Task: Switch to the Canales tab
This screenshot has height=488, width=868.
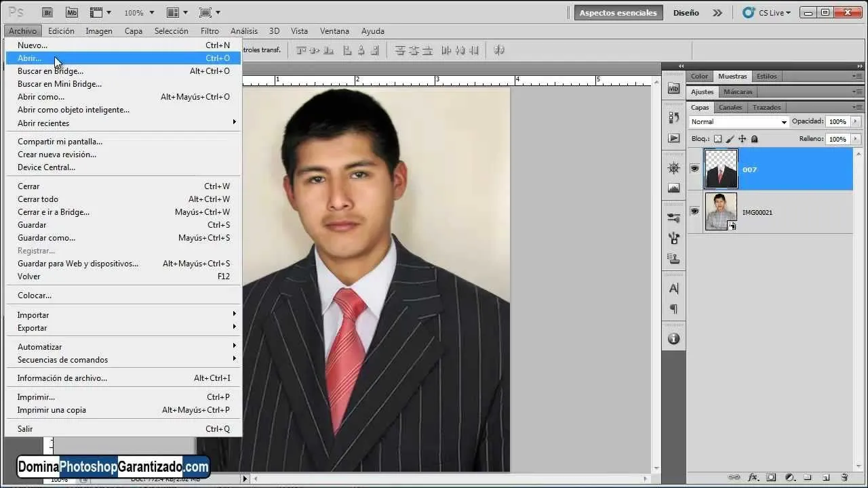Action: coord(730,107)
